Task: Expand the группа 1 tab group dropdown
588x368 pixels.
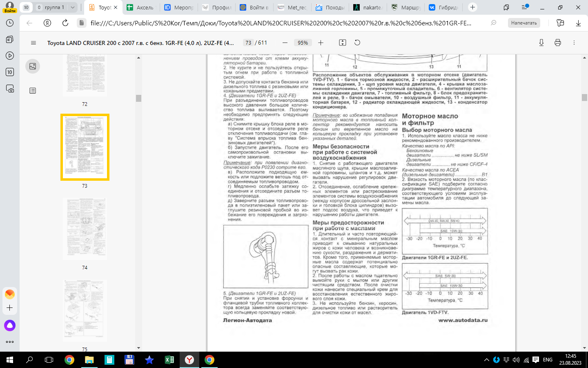Action: pos(72,7)
